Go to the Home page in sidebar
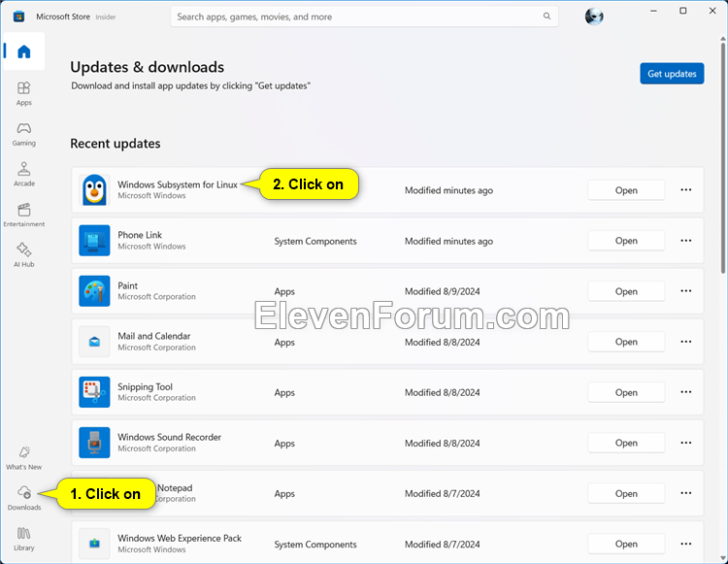The width and height of the screenshot is (728, 564). (23, 51)
